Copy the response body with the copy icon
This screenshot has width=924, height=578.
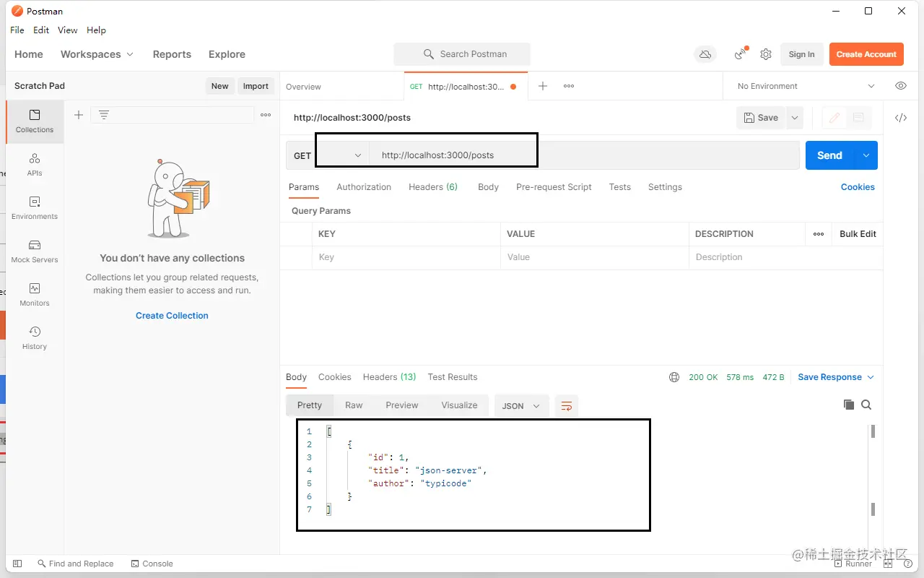click(849, 405)
